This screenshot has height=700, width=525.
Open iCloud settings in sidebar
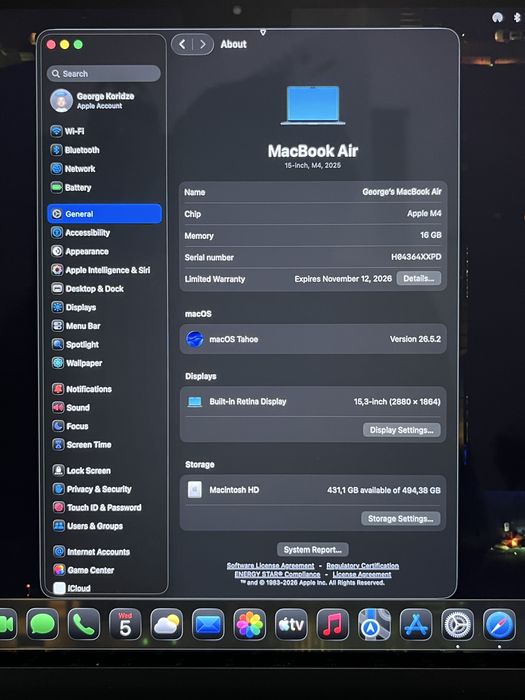(x=72, y=588)
